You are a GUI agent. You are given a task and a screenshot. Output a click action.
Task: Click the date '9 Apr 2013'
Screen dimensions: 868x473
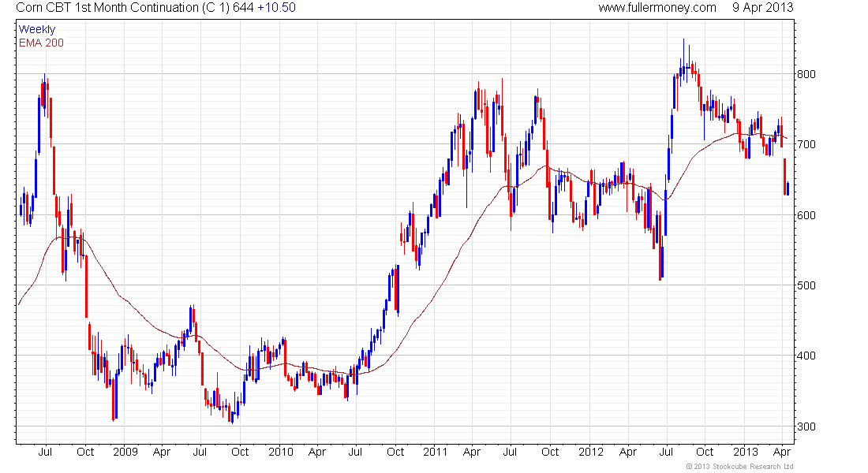pyautogui.click(x=762, y=8)
